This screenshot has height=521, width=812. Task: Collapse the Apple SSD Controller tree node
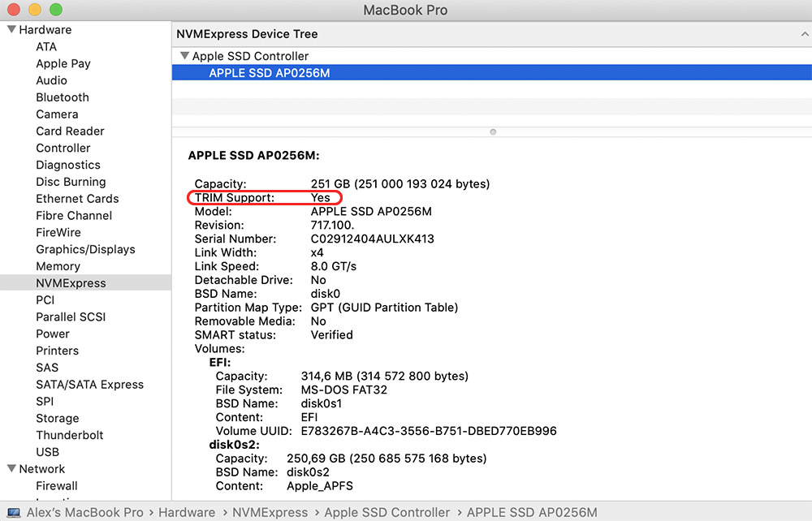pos(184,56)
